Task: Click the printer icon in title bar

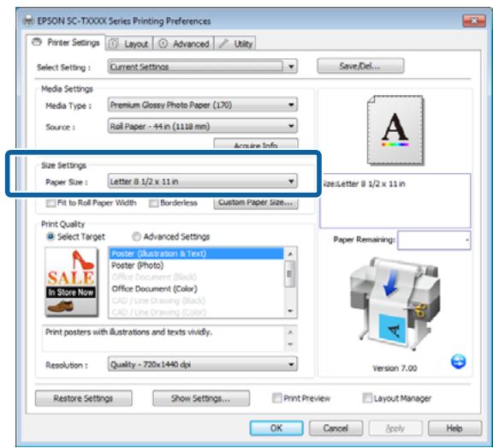Action: coord(28,21)
